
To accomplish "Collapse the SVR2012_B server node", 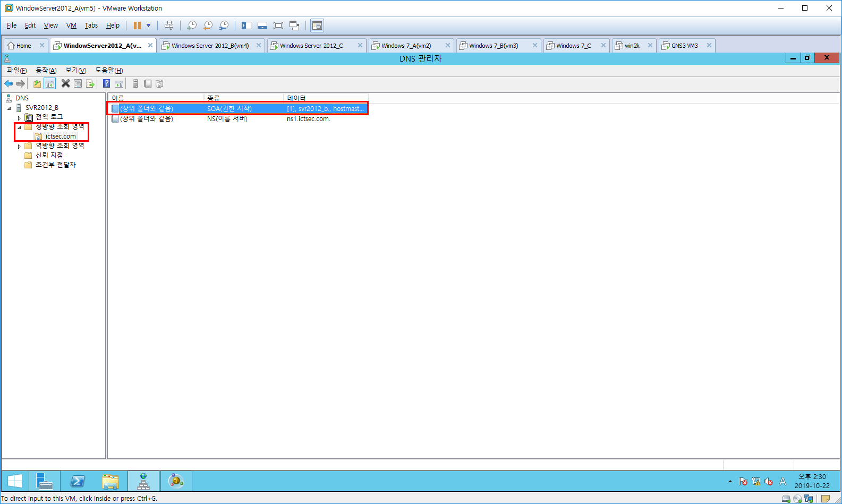I will tap(9, 108).
